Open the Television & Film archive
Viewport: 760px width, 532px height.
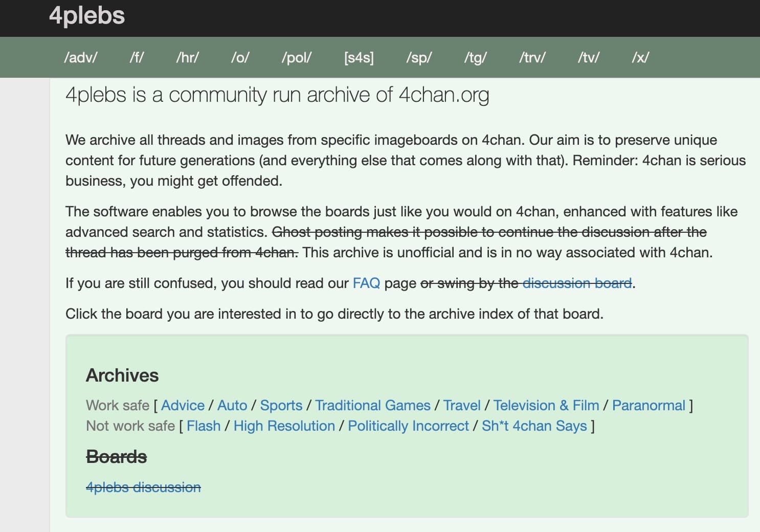pos(546,405)
